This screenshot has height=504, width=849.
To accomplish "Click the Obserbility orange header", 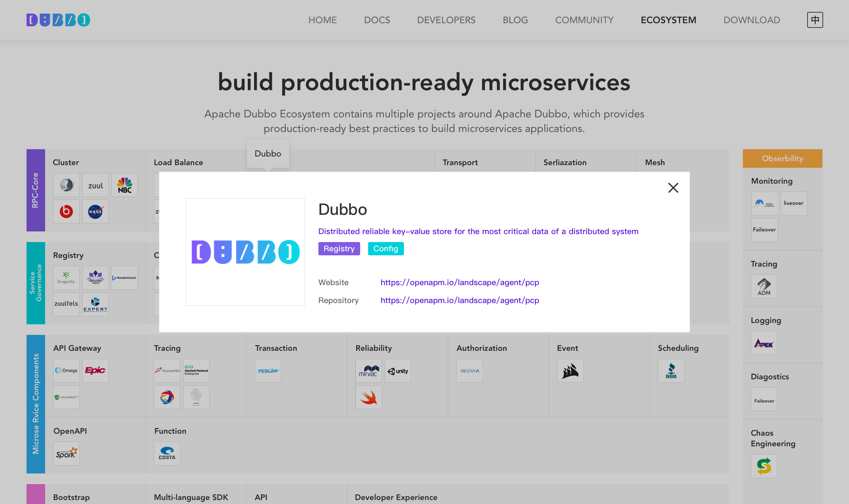I will tap(782, 158).
